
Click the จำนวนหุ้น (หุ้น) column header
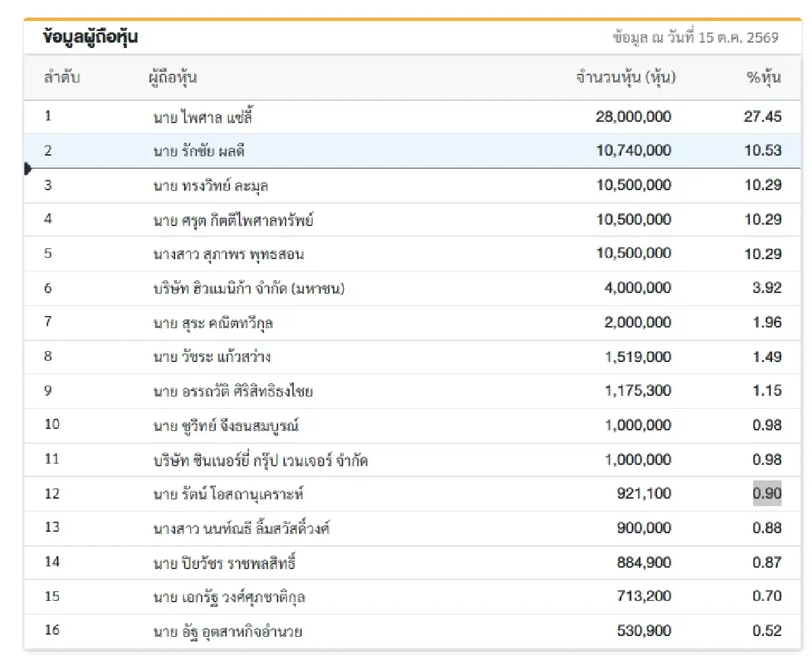(626, 77)
